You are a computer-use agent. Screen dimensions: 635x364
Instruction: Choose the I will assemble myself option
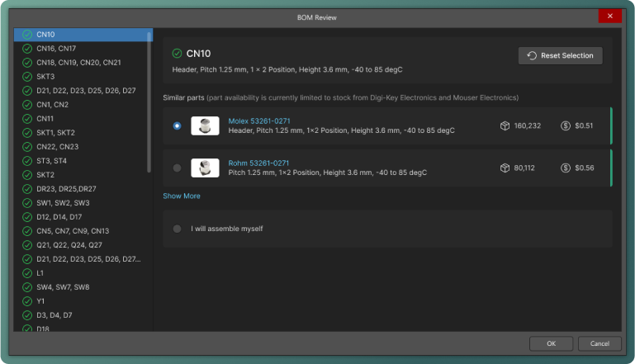tap(177, 229)
